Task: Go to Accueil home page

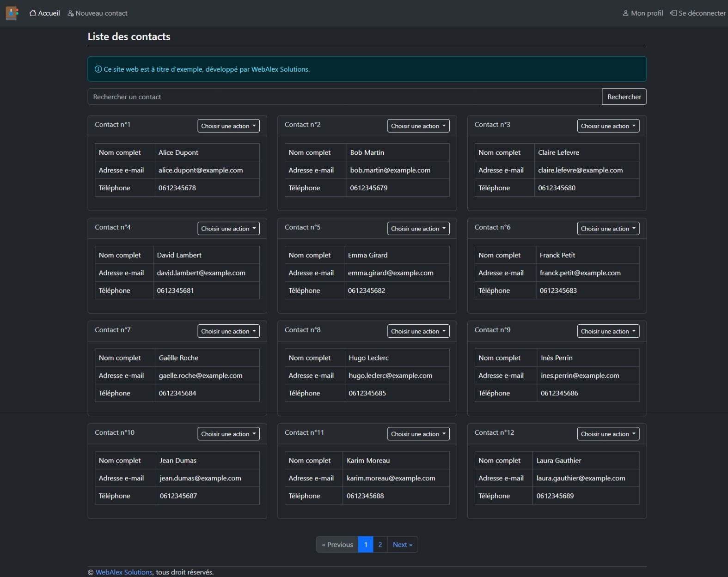Action: coord(44,13)
